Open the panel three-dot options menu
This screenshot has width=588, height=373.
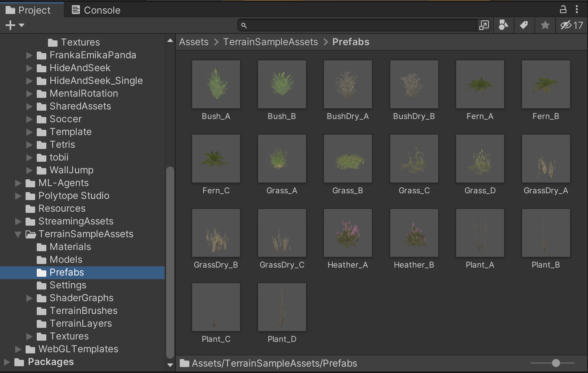coord(577,9)
